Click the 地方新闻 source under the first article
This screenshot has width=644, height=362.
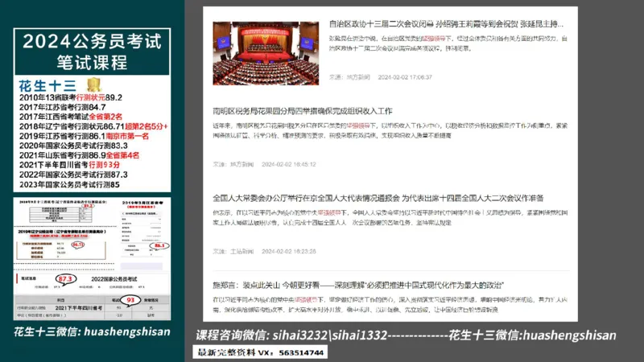pyautogui.click(x=357, y=77)
